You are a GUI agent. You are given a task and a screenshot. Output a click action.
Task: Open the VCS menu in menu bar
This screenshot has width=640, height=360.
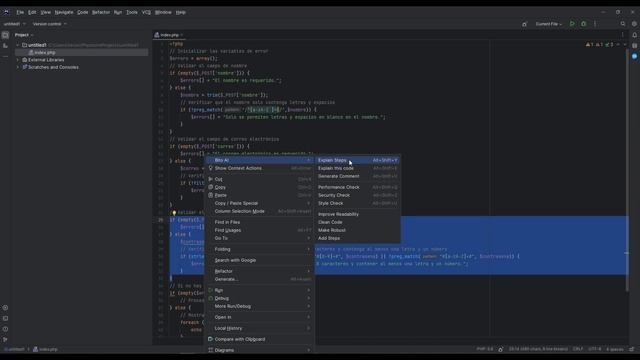click(x=147, y=12)
